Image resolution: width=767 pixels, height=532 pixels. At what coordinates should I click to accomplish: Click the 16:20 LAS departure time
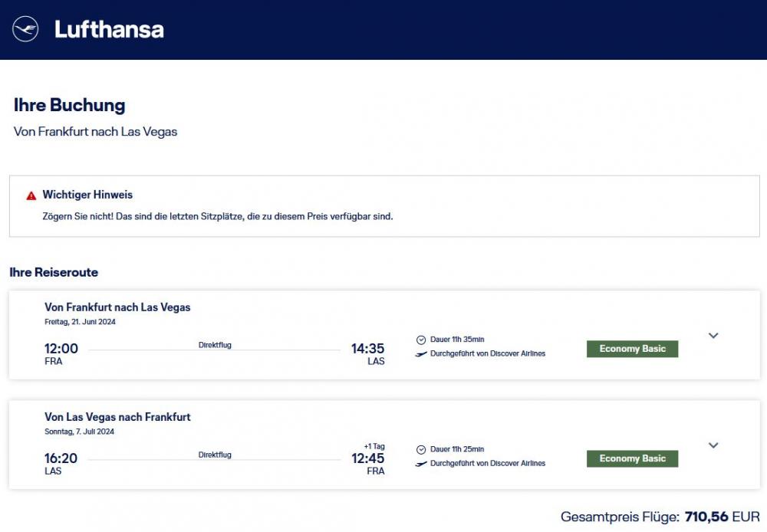(61, 458)
